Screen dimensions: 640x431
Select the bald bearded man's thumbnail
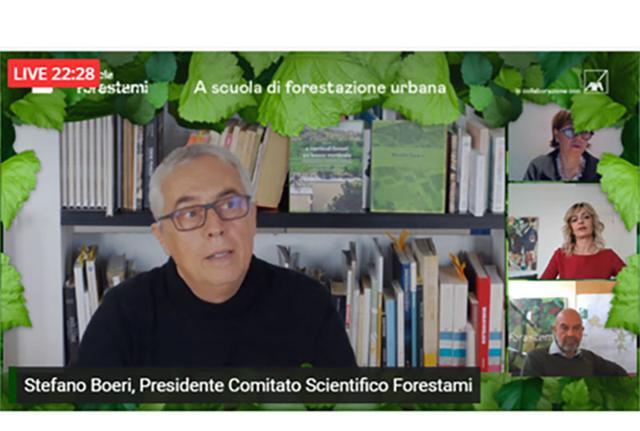click(x=567, y=328)
